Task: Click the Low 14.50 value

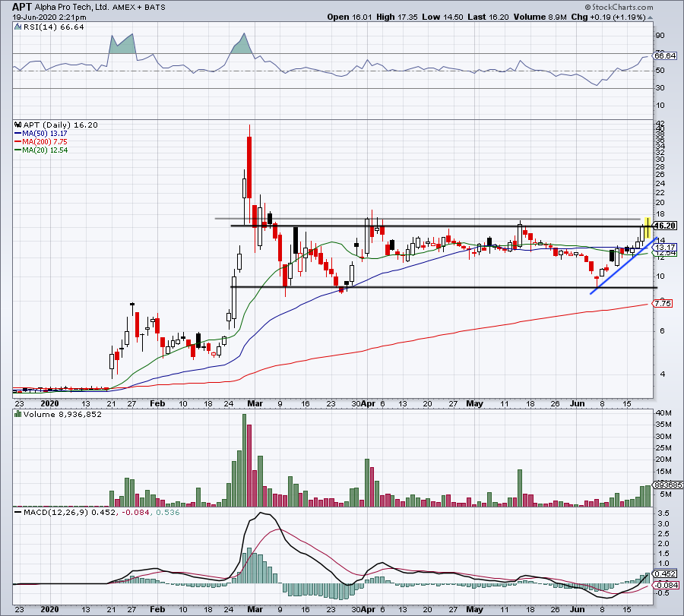Action: tap(442, 17)
